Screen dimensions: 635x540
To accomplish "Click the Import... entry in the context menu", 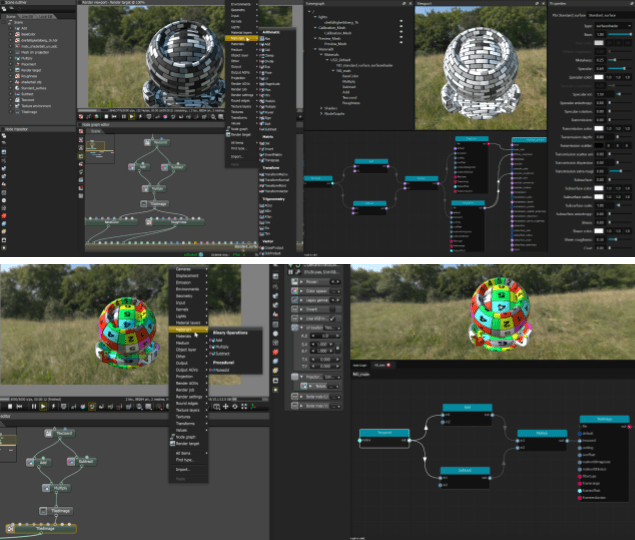I will tap(183, 469).
